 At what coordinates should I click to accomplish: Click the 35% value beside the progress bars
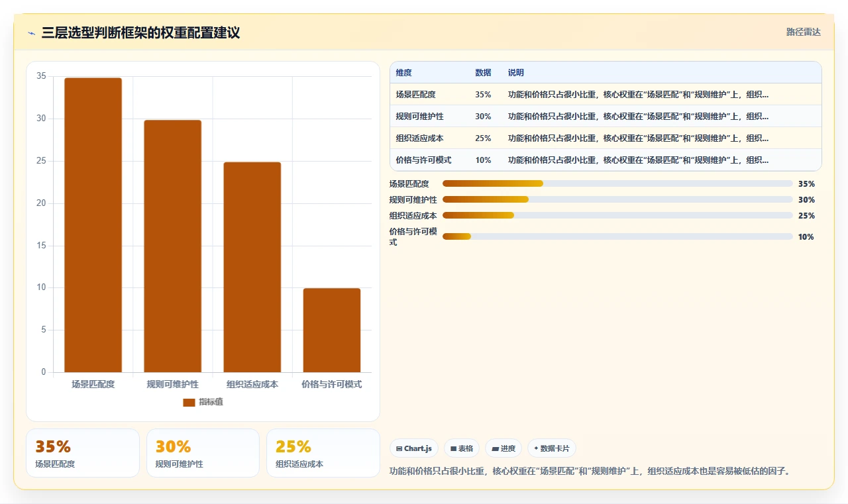pyautogui.click(x=806, y=184)
